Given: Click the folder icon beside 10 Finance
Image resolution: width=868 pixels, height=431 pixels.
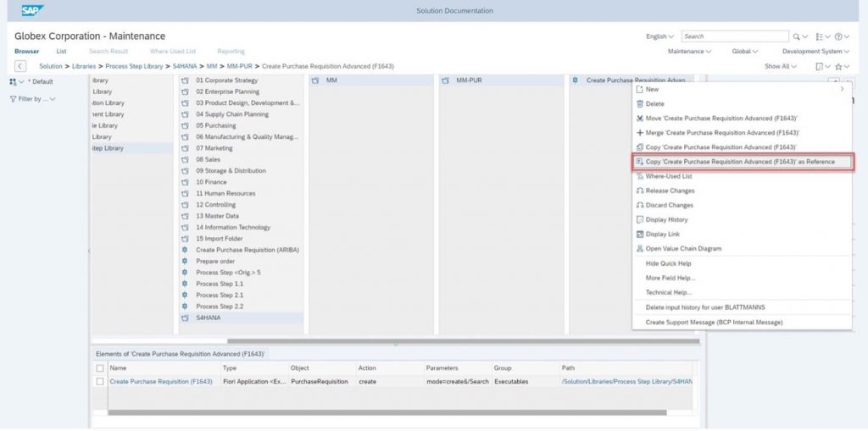Looking at the screenshot, I should click(x=185, y=182).
